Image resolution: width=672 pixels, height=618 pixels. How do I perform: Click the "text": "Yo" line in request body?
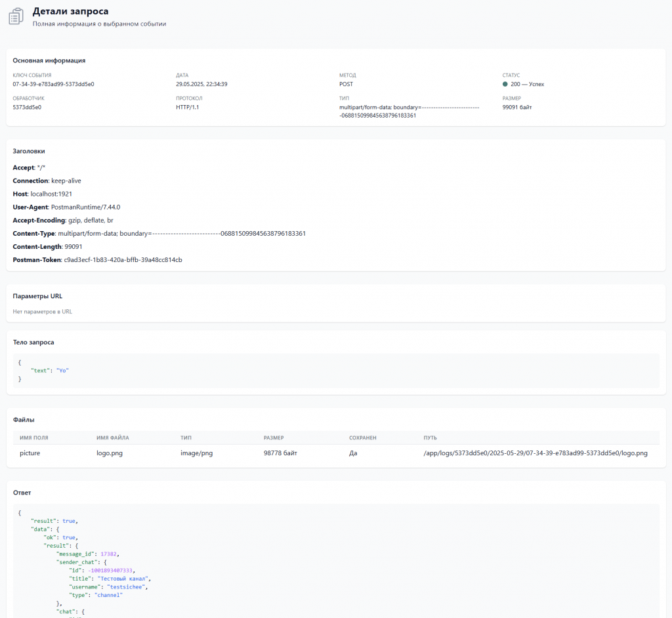point(50,370)
